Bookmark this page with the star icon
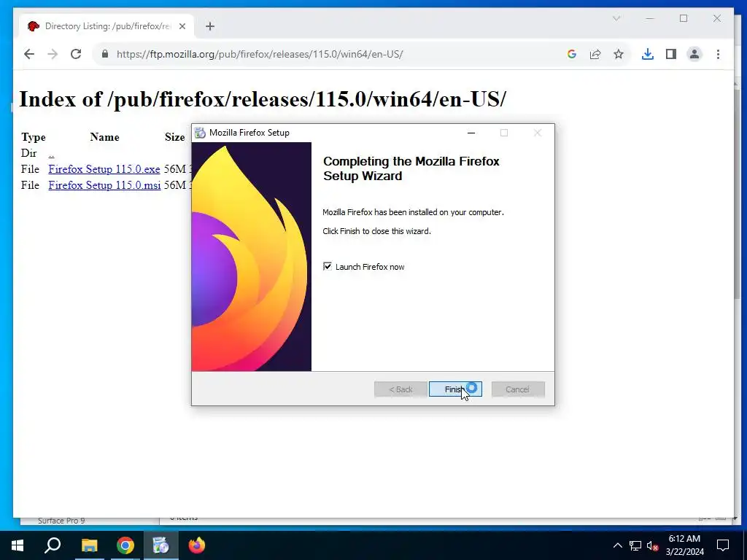Screen dimensions: 747x560 click(619, 54)
